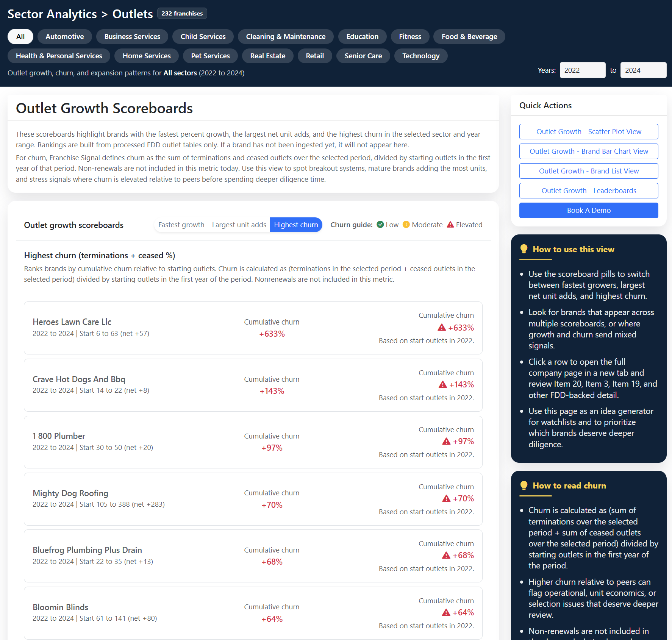Filter by Pet Services sector
The width and height of the screenshot is (672, 640).
point(210,56)
